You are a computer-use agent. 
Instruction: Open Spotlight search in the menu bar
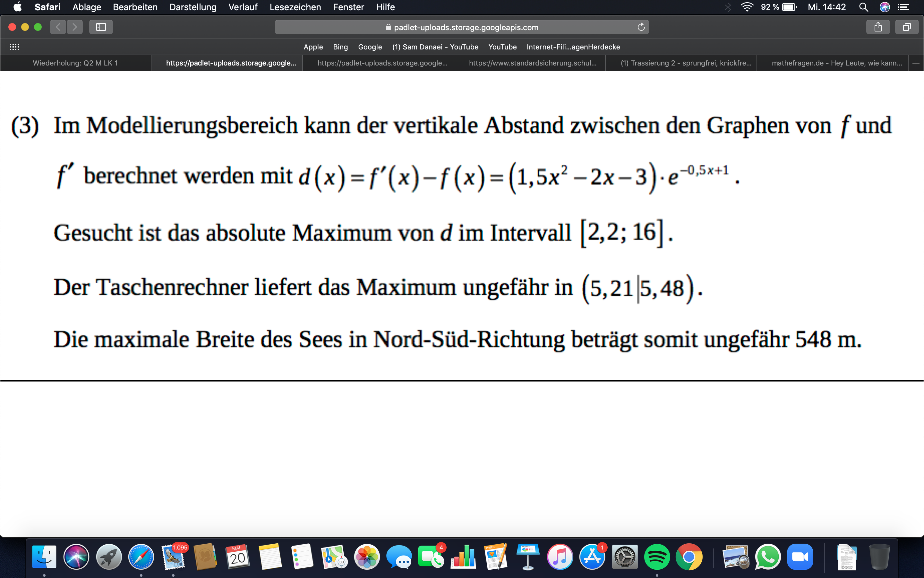pyautogui.click(x=863, y=7)
